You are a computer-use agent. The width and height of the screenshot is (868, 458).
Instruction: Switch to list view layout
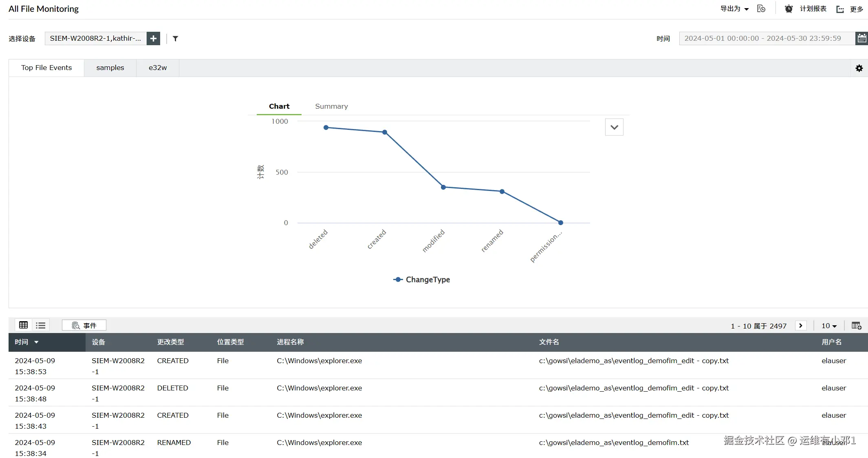pyautogui.click(x=40, y=325)
